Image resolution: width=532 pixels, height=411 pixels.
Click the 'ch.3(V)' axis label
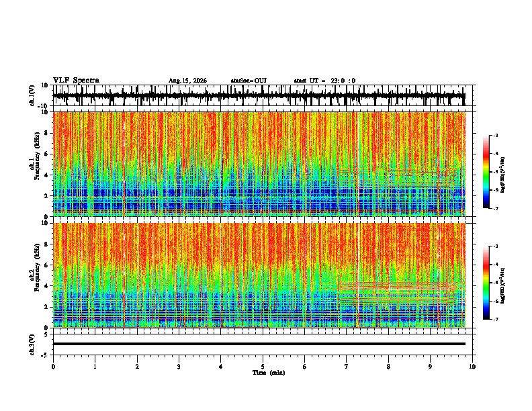32,345
